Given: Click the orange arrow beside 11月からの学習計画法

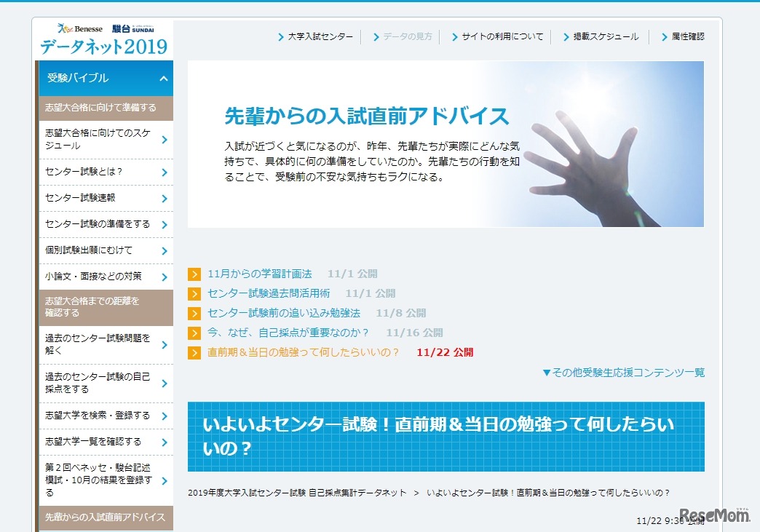Looking at the screenshot, I should (194, 274).
